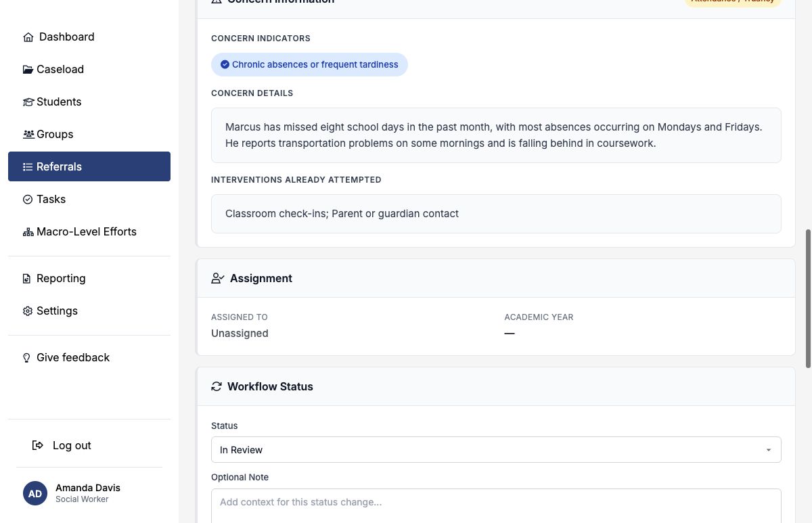
Task: Click the Students graduation cap icon
Action: [x=28, y=102]
